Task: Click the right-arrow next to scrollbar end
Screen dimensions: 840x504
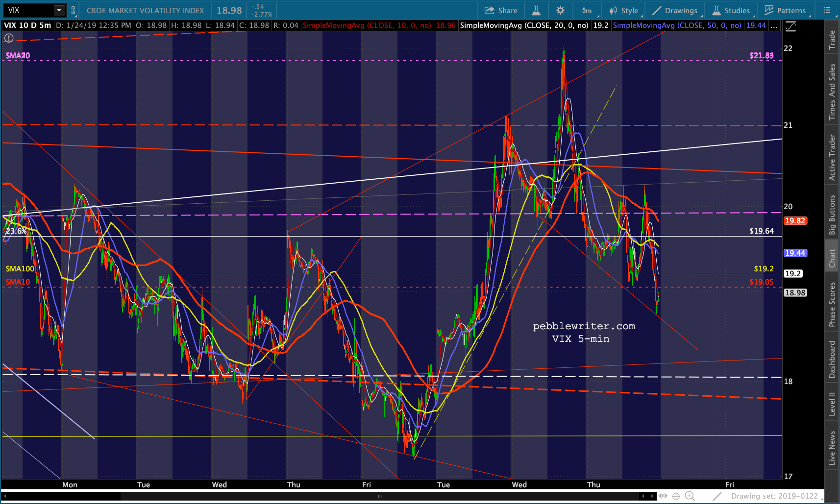Action: [x=652, y=496]
